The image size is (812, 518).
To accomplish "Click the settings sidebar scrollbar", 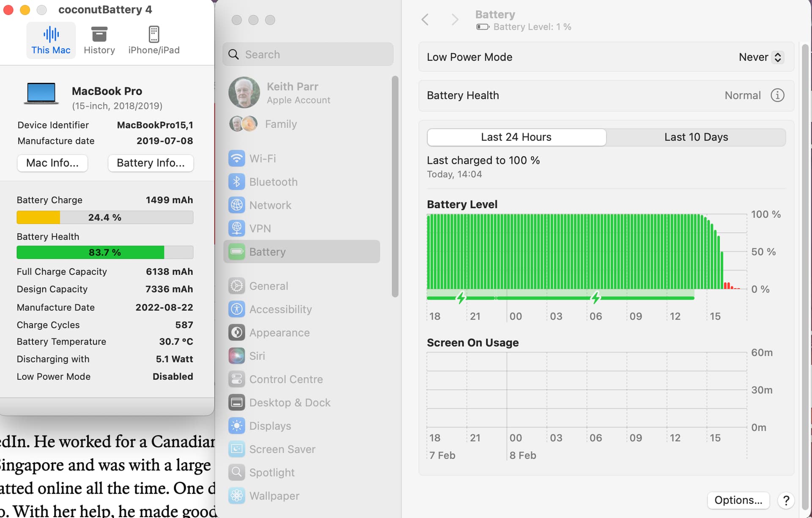I will click(395, 186).
